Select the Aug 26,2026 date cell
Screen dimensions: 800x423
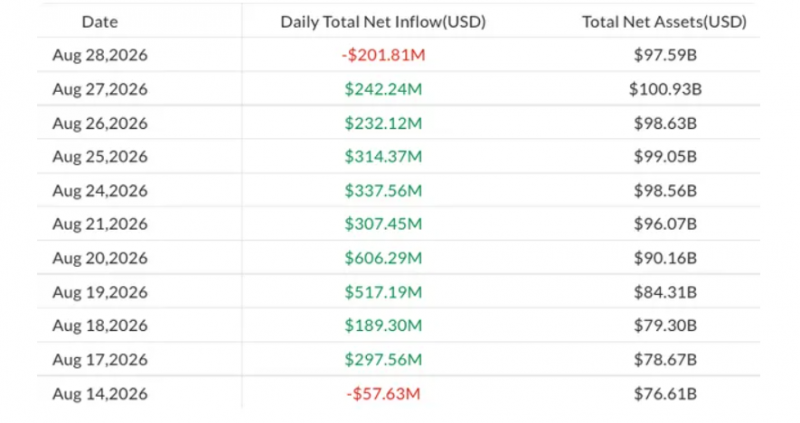pyautogui.click(x=100, y=123)
